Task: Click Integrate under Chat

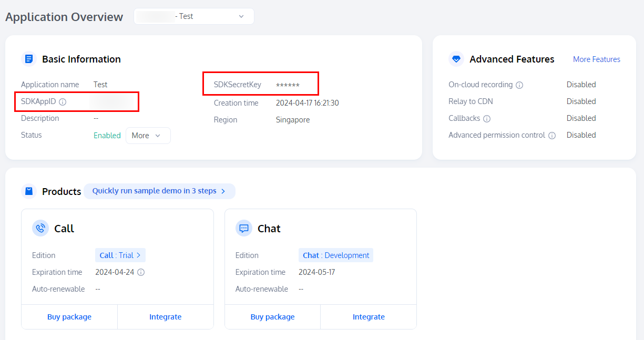Action: click(x=369, y=317)
